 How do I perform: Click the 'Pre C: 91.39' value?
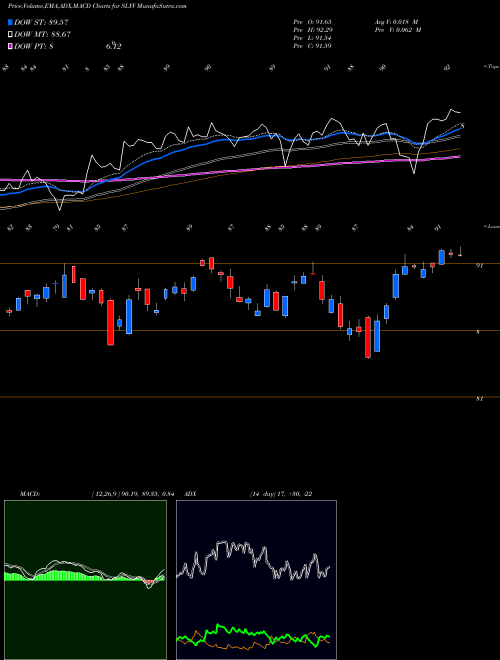(312, 46)
